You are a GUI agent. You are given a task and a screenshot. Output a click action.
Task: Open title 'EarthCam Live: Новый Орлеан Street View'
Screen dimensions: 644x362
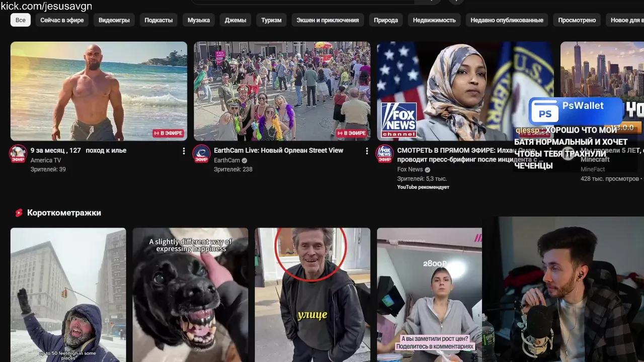click(x=279, y=150)
